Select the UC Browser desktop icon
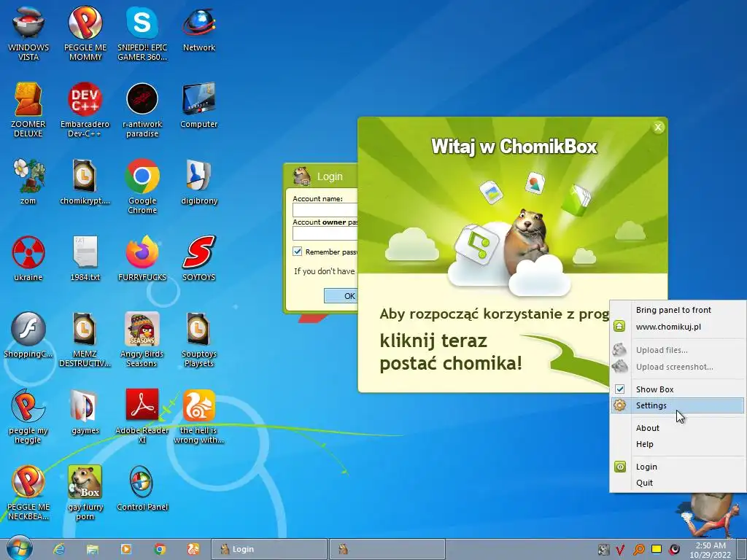This screenshot has width=747, height=560. tap(199, 416)
